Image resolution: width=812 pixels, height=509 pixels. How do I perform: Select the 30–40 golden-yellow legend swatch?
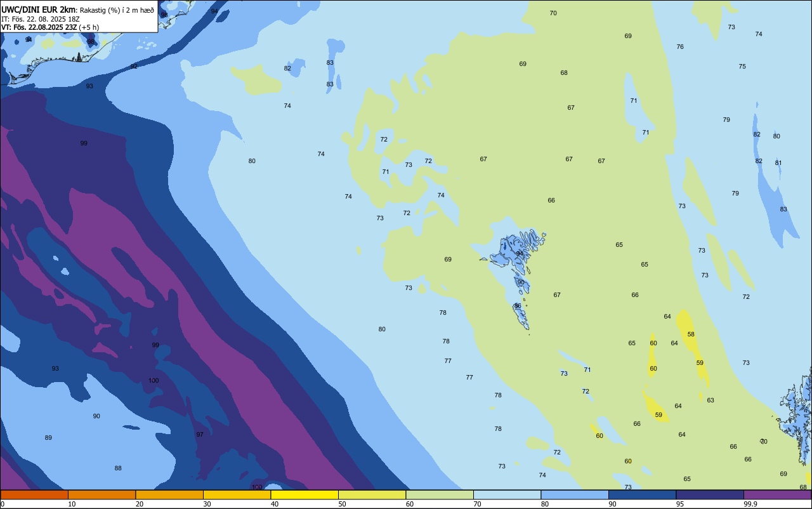pyautogui.click(x=237, y=494)
